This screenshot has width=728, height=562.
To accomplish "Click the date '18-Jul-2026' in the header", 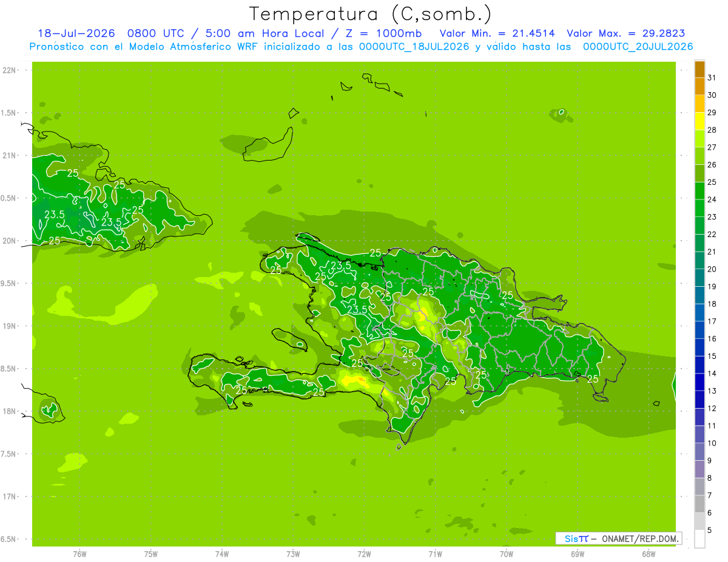I will pyautogui.click(x=76, y=33).
